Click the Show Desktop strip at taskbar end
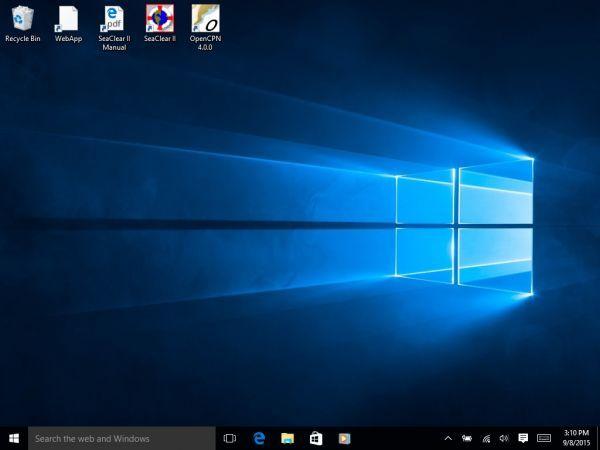The image size is (600, 450). pyautogui.click(x=598, y=438)
